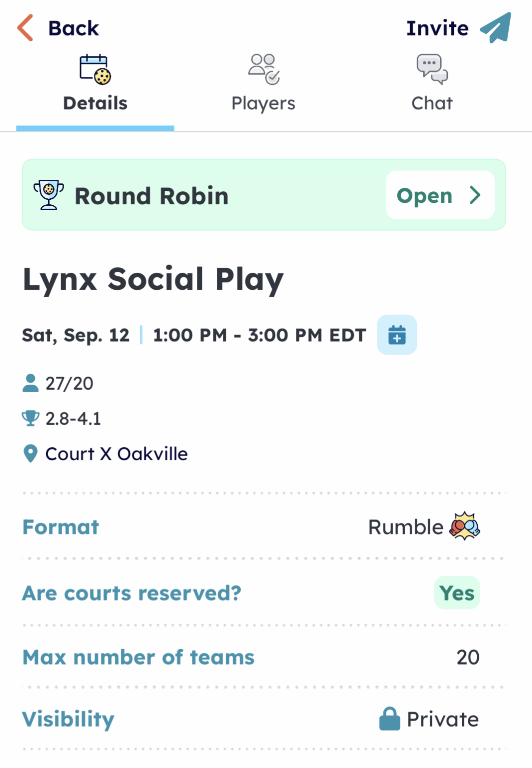Tap the Chat speech bubbles icon
Screen dimensions: 532x768
pyautogui.click(x=432, y=69)
